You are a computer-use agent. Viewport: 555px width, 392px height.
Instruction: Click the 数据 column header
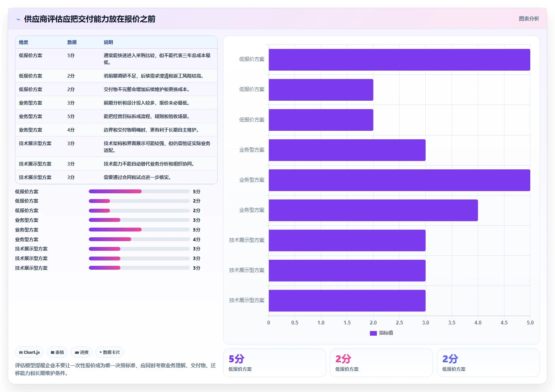click(x=72, y=42)
